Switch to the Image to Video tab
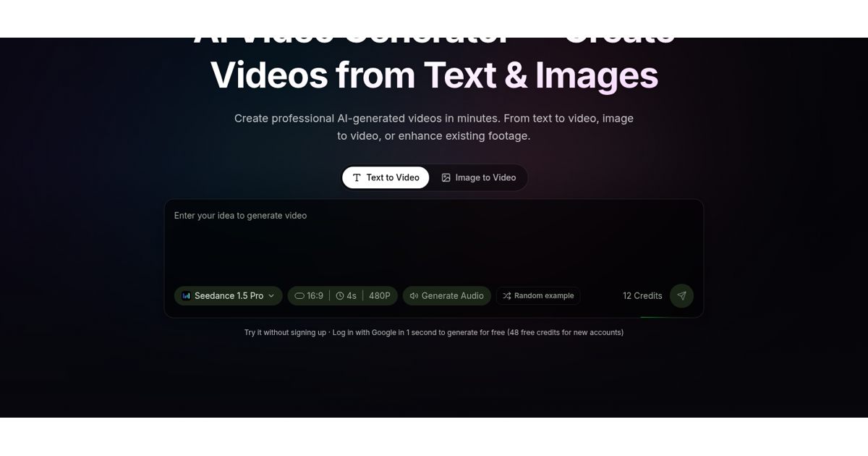This screenshot has width=868, height=456. [x=479, y=177]
